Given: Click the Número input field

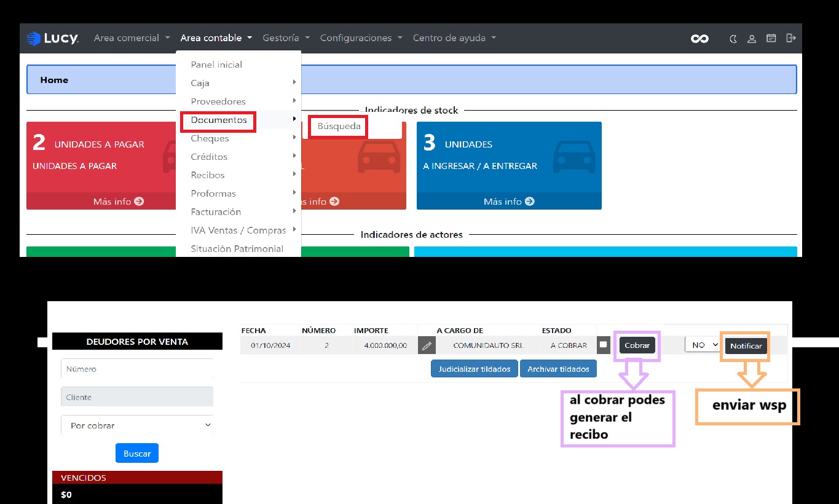Looking at the screenshot, I should pos(137,369).
